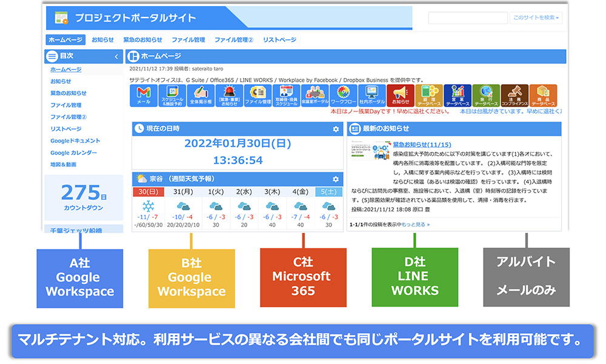Open the 全体掲示板 icon

coord(201,96)
